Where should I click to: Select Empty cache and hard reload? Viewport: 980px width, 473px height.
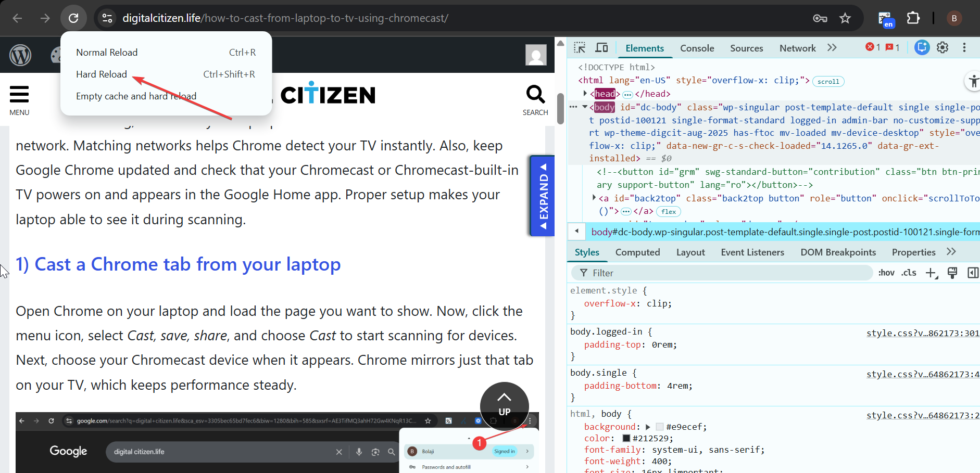[x=166, y=96]
